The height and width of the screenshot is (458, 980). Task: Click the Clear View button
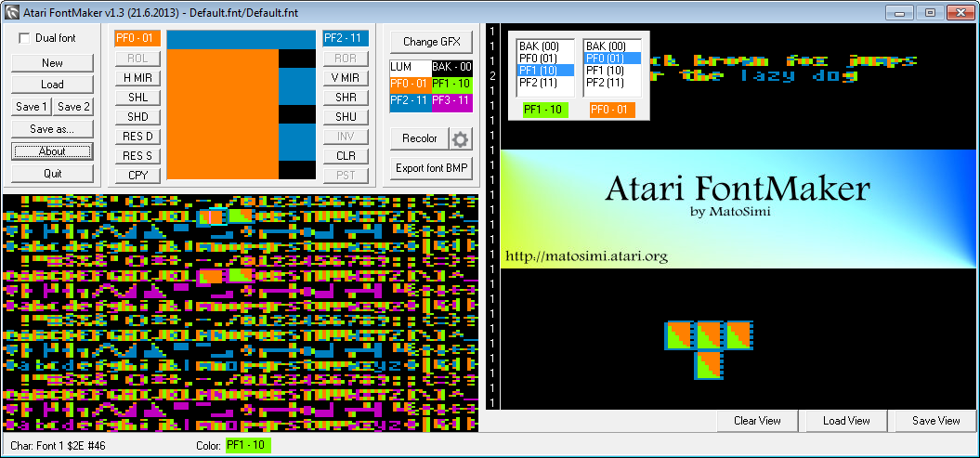757,421
